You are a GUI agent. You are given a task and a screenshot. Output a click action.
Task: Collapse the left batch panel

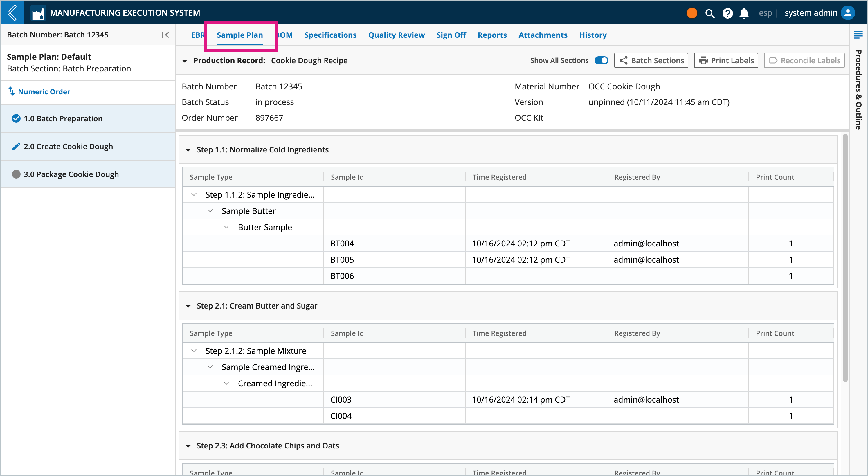[165, 35]
